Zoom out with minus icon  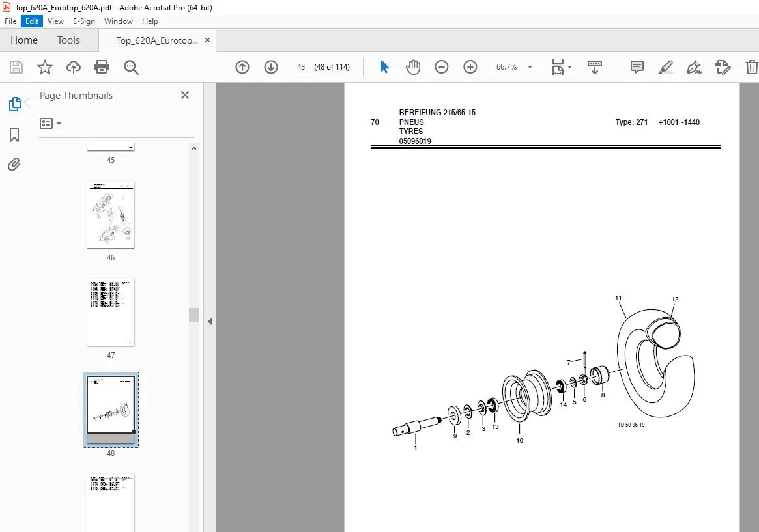pos(442,66)
